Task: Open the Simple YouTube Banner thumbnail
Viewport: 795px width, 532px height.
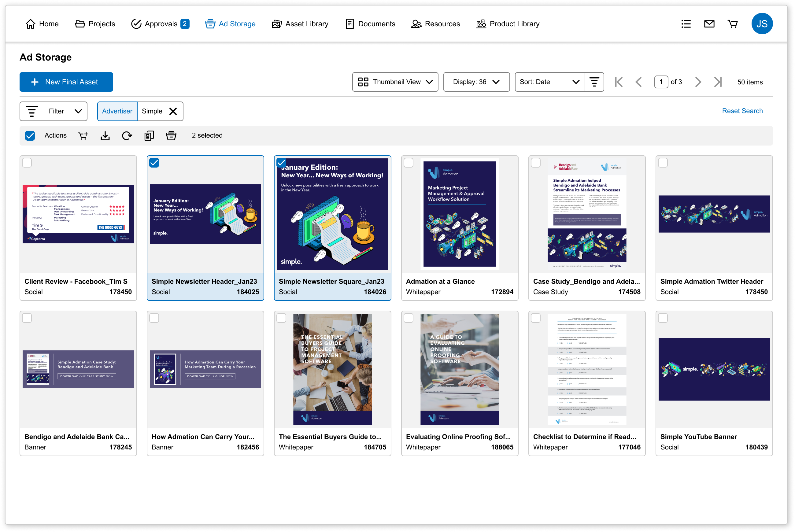Action: pyautogui.click(x=714, y=369)
